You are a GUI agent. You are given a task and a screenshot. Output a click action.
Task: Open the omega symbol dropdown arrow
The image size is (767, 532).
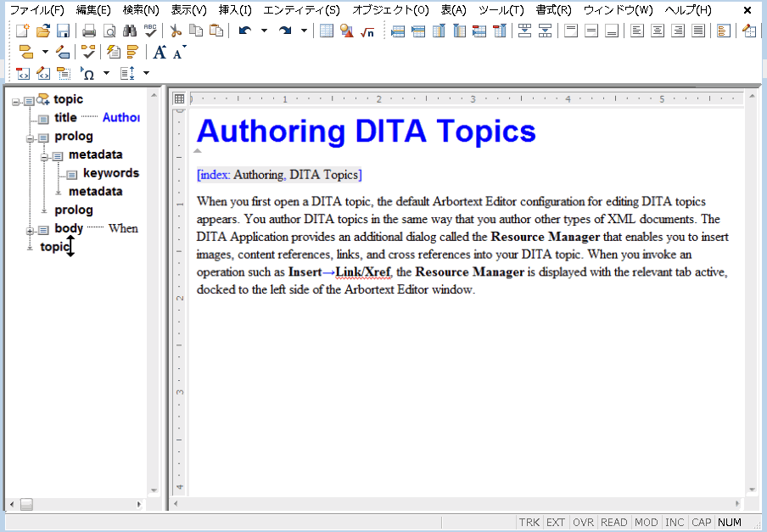coord(106,73)
